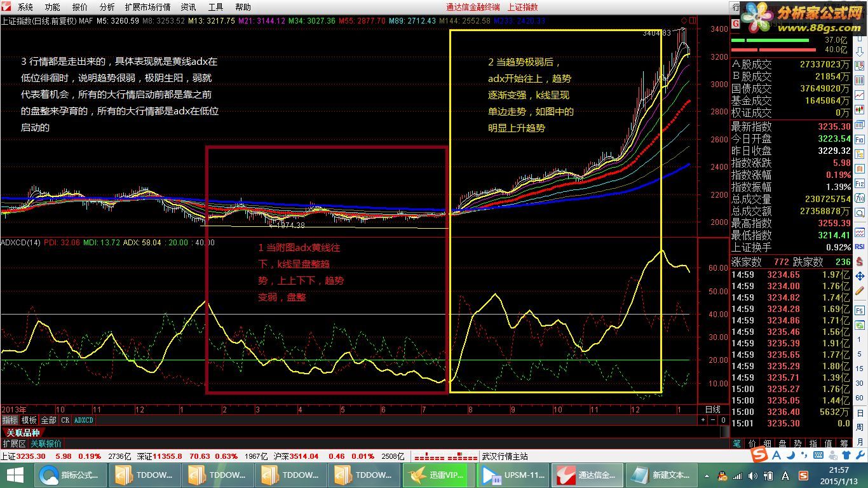Click the F10 icon in right toolbar

point(860,140)
